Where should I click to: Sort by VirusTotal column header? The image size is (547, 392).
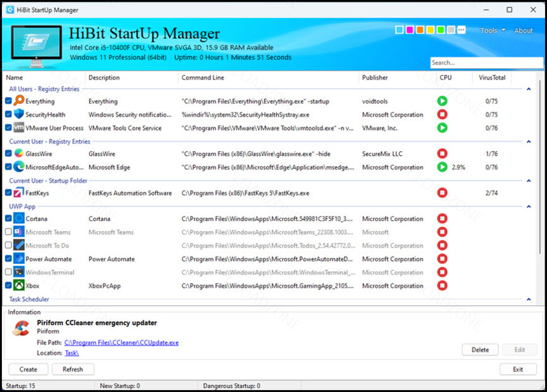pyautogui.click(x=492, y=78)
